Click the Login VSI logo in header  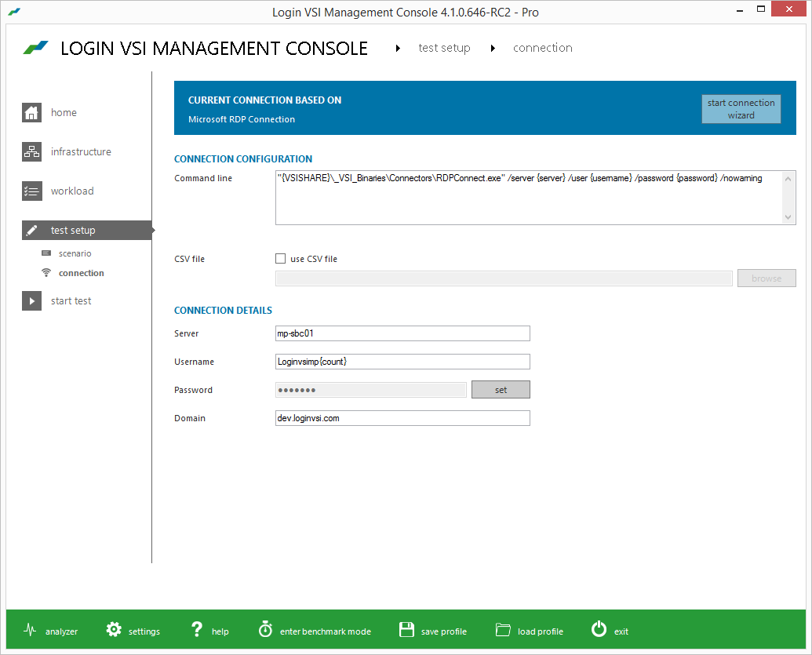coord(36,48)
